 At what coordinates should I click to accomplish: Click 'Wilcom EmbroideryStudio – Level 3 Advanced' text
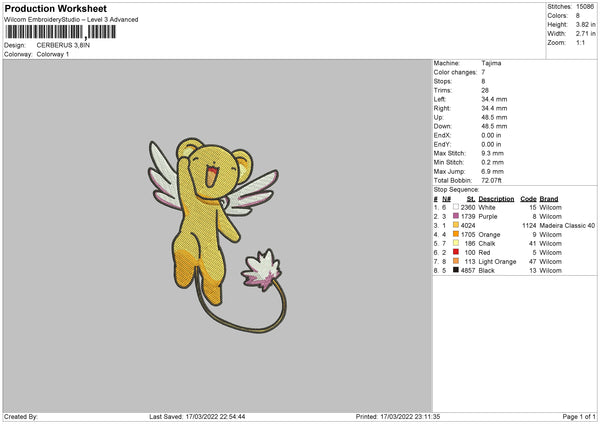[x=71, y=20]
